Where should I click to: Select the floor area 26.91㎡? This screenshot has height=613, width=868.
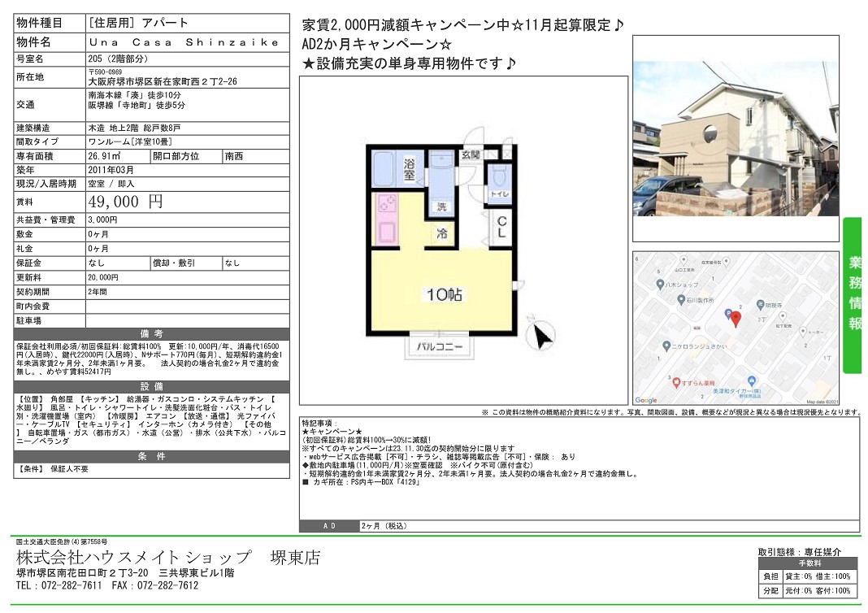pos(104,156)
